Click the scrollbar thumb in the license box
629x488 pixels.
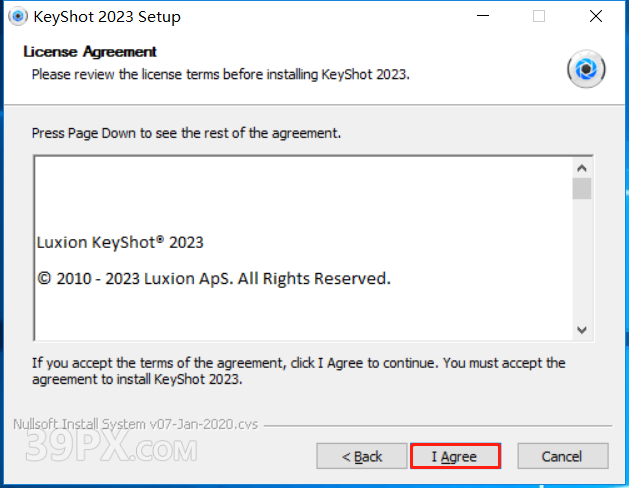582,189
